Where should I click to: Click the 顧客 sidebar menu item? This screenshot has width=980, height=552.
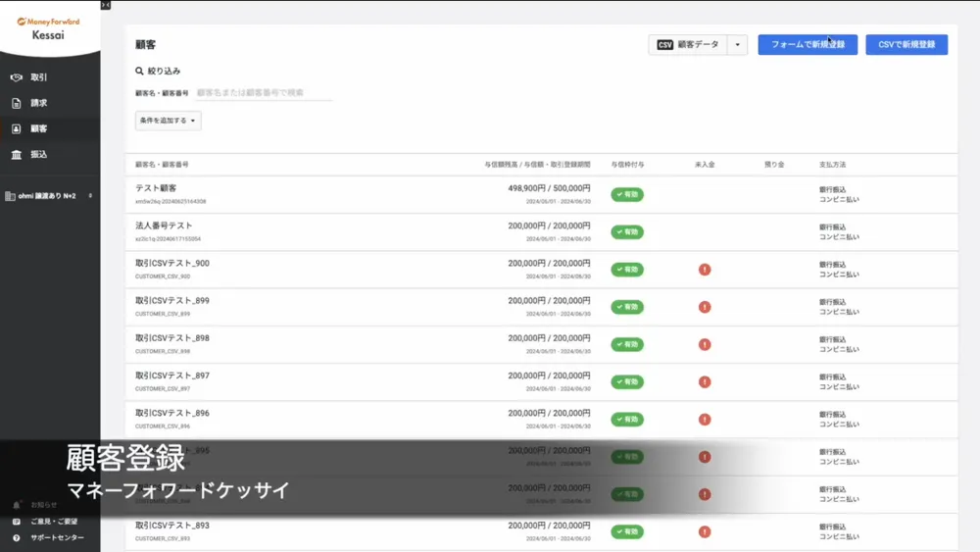[x=38, y=128]
